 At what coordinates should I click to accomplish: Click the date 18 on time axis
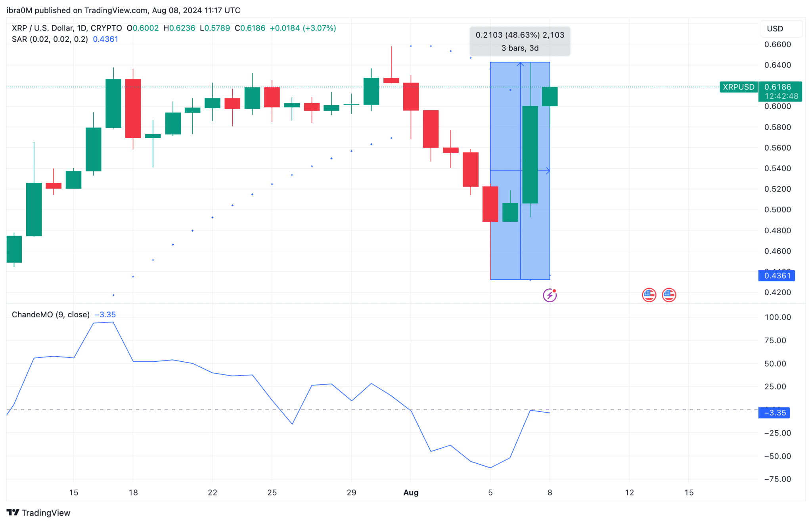133,492
